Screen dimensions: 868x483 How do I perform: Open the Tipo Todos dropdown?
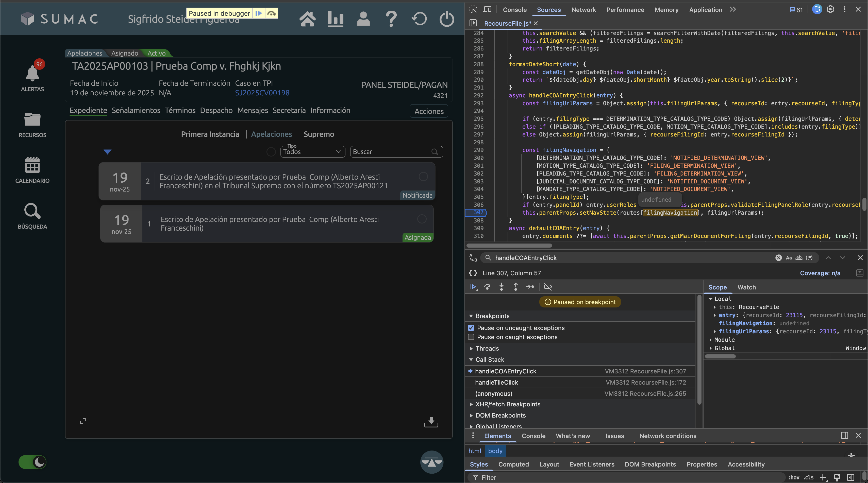(x=312, y=152)
